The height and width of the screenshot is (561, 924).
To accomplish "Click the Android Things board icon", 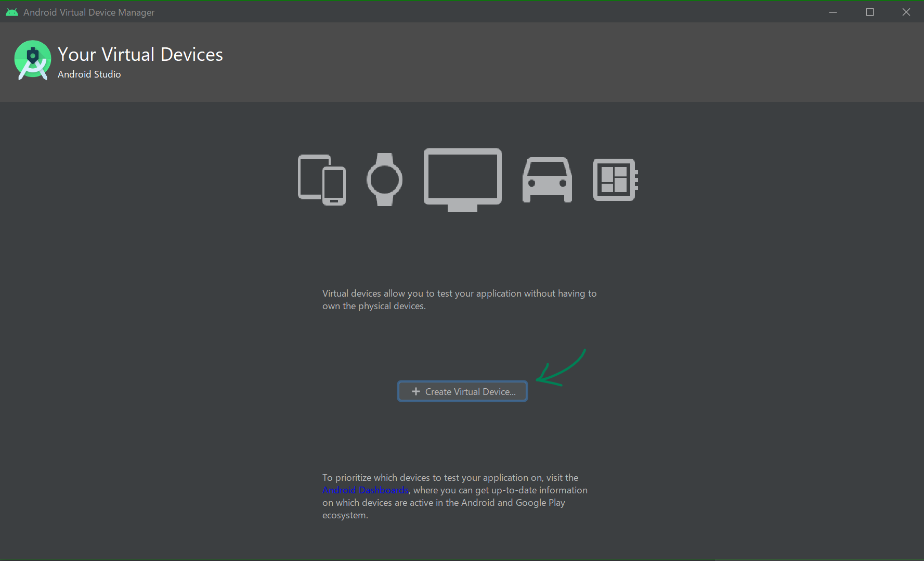I will point(615,180).
